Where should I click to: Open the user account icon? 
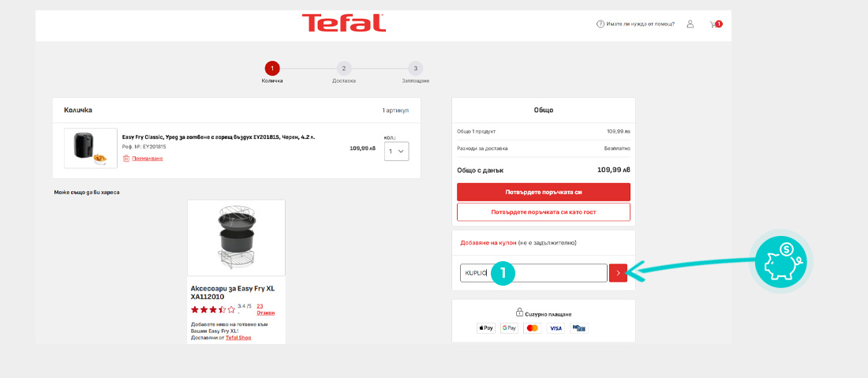[690, 24]
